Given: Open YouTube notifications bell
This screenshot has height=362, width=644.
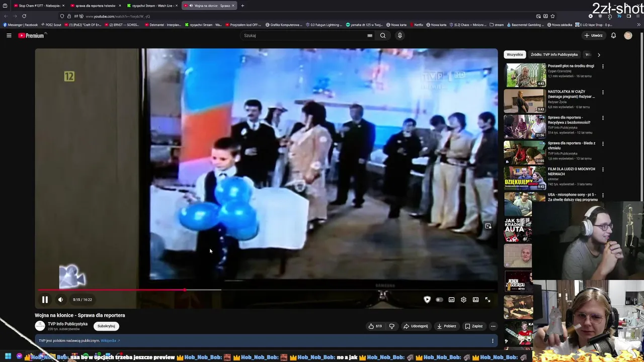Looking at the screenshot, I should 613,35.
